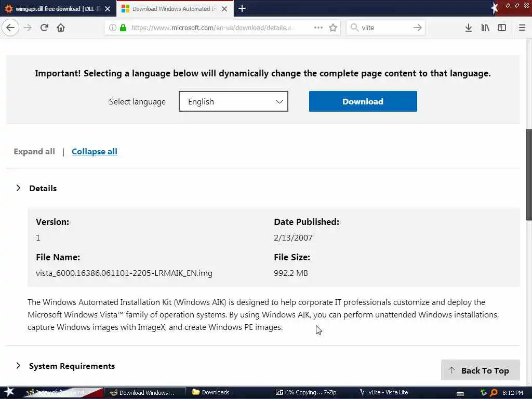The width and height of the screenshot is (532, 399).
Task: Click the blue Download button
Action: pyautogui.click(x=363, y=101)
